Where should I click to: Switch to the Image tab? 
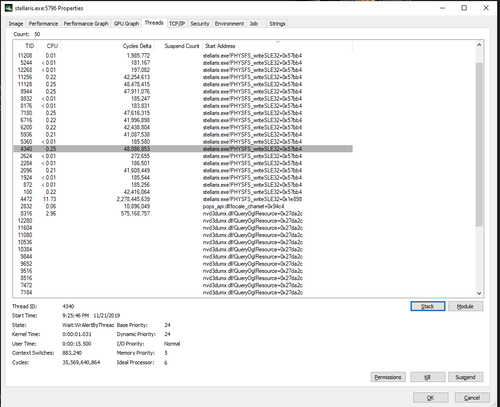click(16, 24)
